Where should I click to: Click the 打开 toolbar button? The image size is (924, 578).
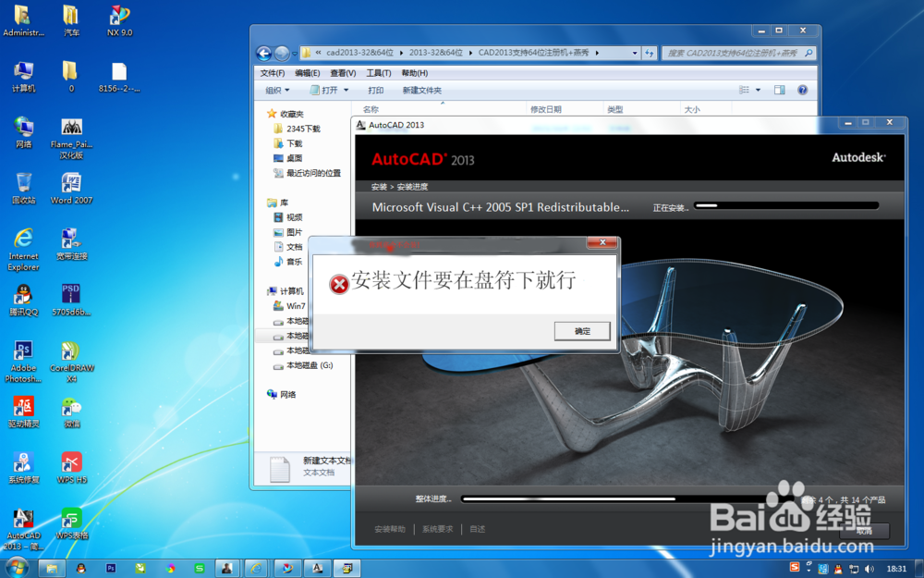click(x=324, y=91)
